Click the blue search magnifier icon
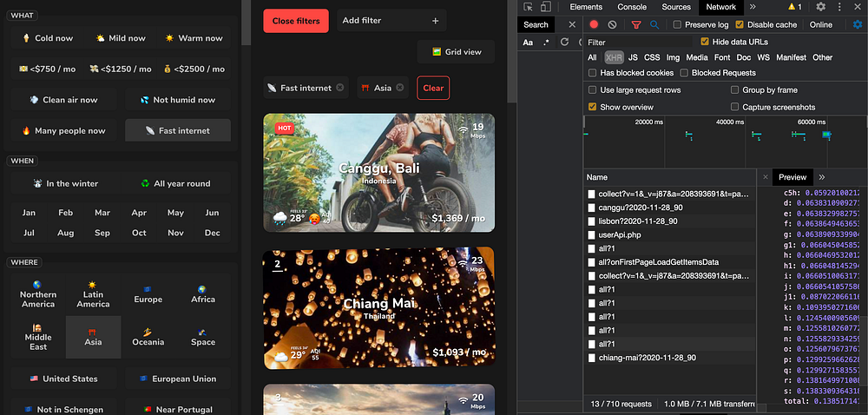This screenshot has width=868, height=415. [654, 24]
